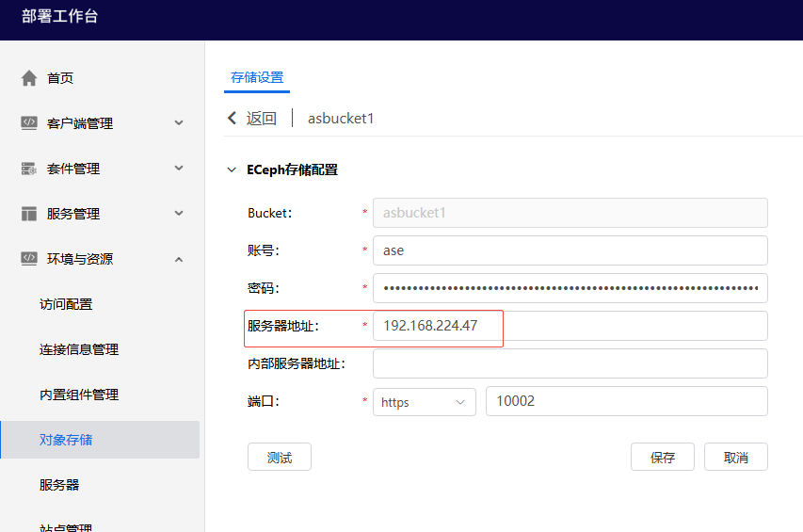The height and width of the screenshot is (532, 803).
Task: Expand the 套件管理 menu chevron
Action: [179, 168]
